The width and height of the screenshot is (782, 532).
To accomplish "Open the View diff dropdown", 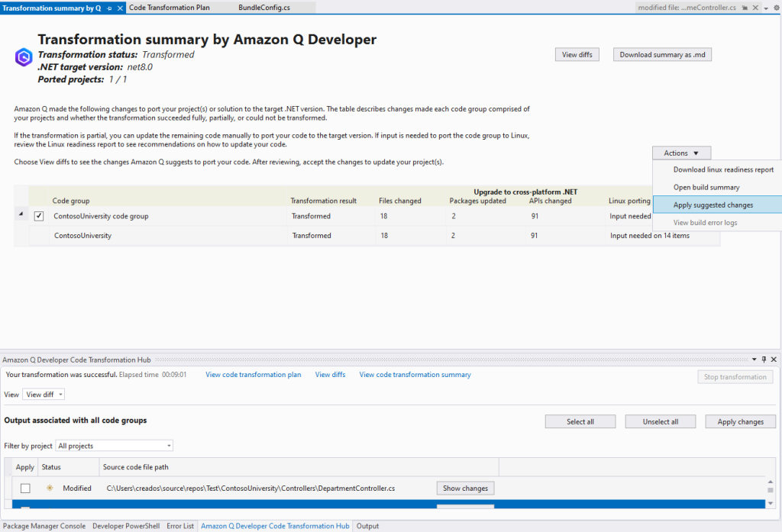I will coord(43,394).
